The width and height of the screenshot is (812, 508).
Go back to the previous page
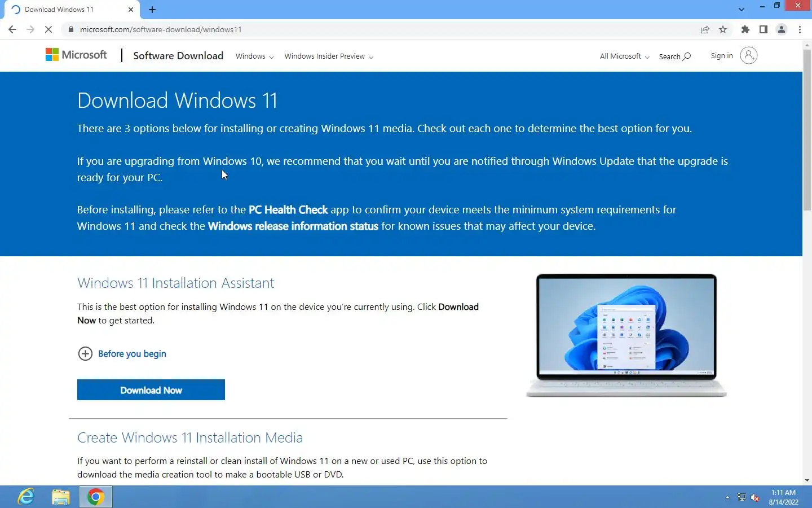[12, 29]
